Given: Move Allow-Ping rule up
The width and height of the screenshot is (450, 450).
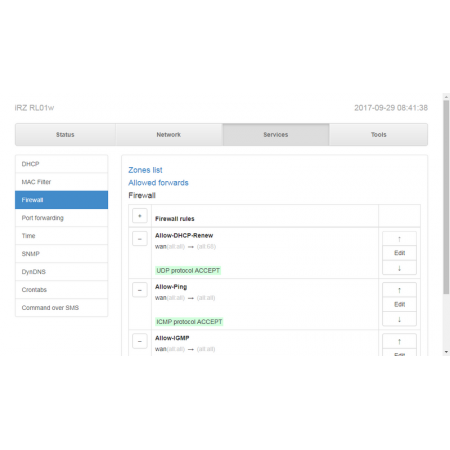Looking at the screenshot, I should (399, 290).
